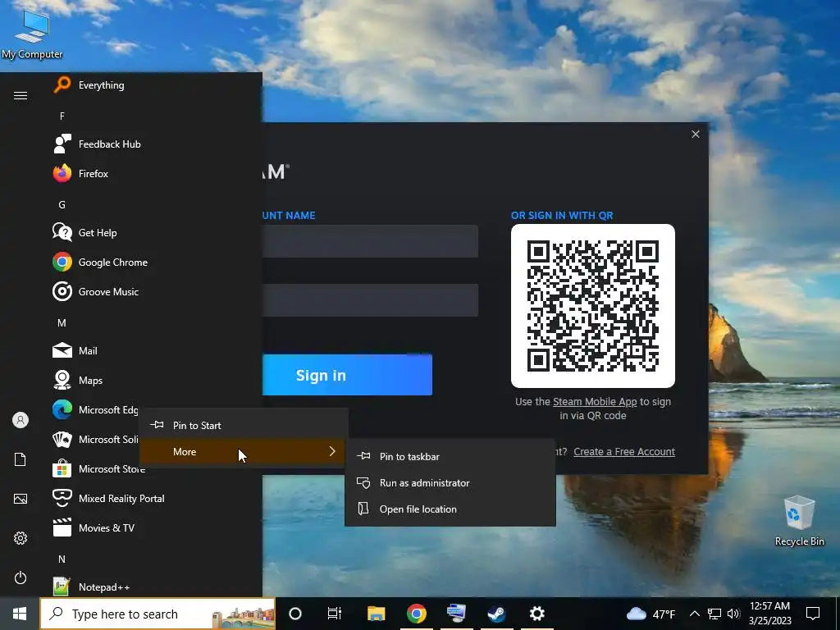The width and height of the screenshot is (840, 630).
Task: Click Power icon in Start sidebar
Action: coord(21,577)
